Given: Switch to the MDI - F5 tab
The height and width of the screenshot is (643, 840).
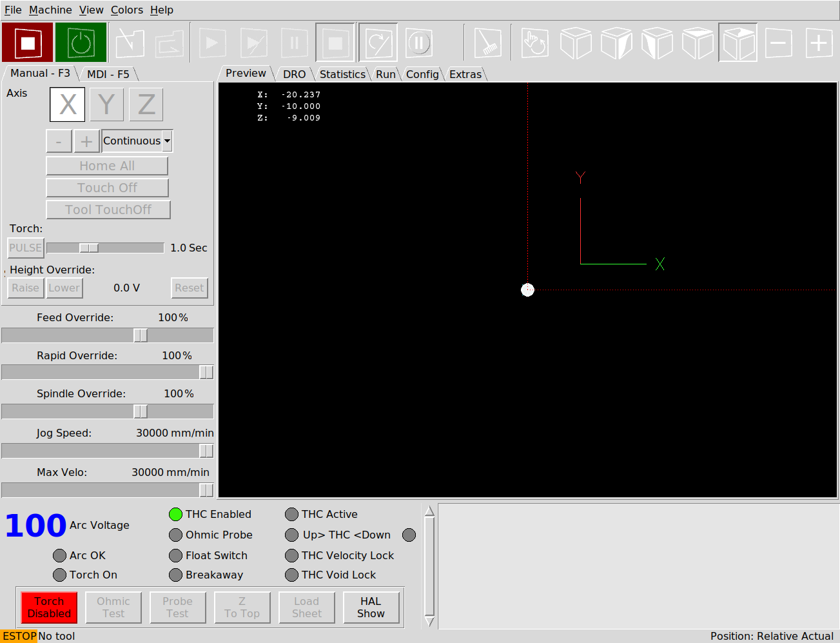Looking at the screenshot, I should tap(108, 74).
